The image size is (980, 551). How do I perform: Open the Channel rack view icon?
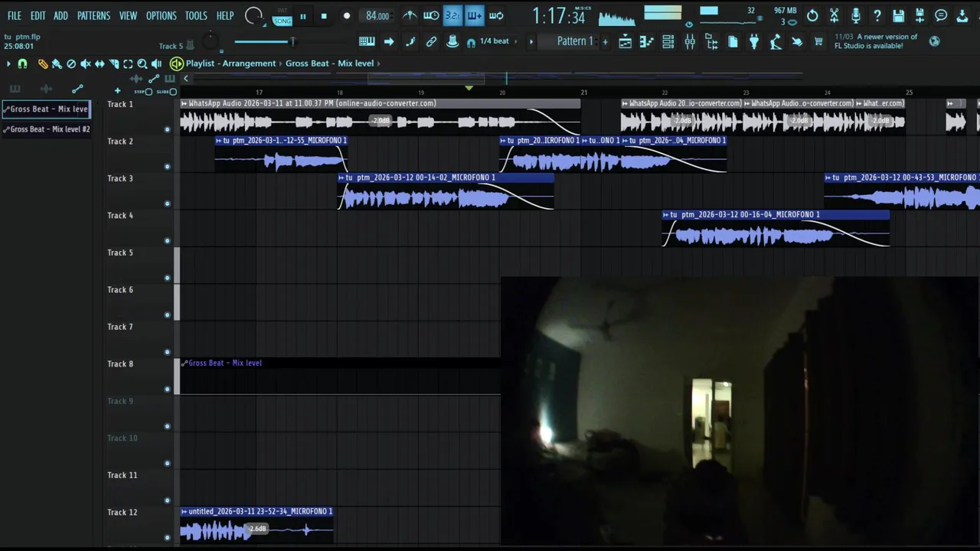pos(668,42)
